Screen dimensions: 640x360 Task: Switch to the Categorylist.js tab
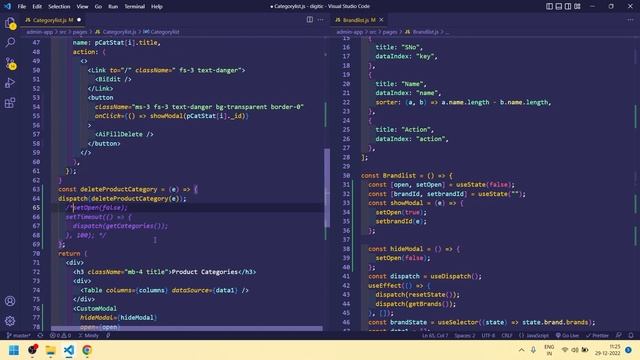tap(53, 20)
